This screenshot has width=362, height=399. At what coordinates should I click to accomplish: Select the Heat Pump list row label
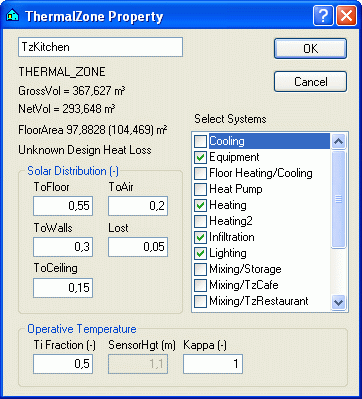(236, 189)
